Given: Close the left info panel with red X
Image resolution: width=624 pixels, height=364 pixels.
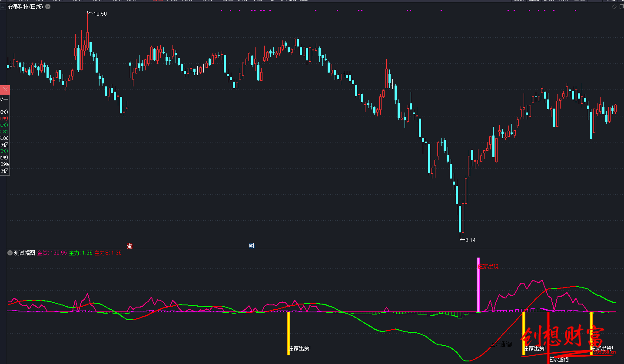Looking at the screenshot, I should pos(5,90).
